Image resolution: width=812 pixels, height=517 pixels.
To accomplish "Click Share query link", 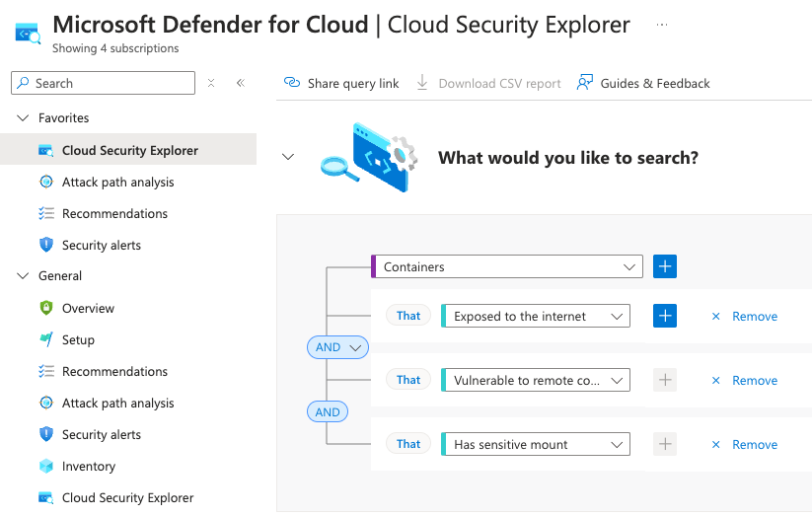I will (x=341, y=83).
